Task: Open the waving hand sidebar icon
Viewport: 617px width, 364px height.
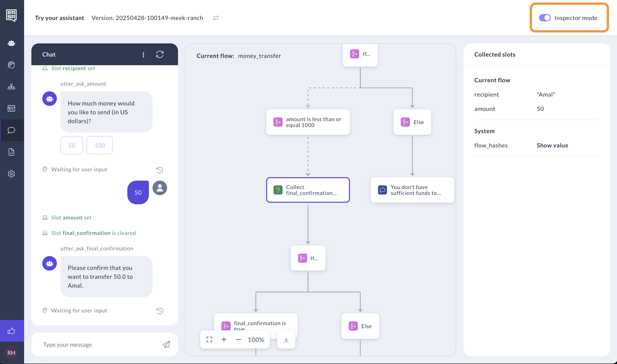Action: [x=11, y=65]
